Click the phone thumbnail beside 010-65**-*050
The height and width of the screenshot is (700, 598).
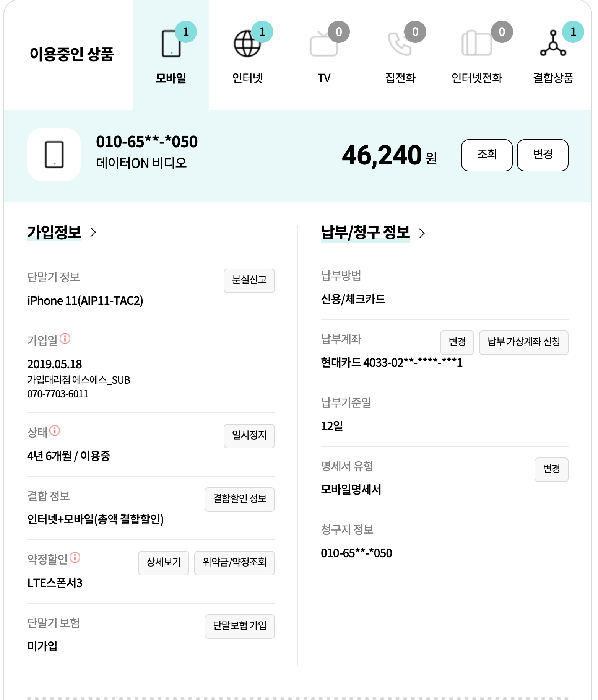click(54, 155)
